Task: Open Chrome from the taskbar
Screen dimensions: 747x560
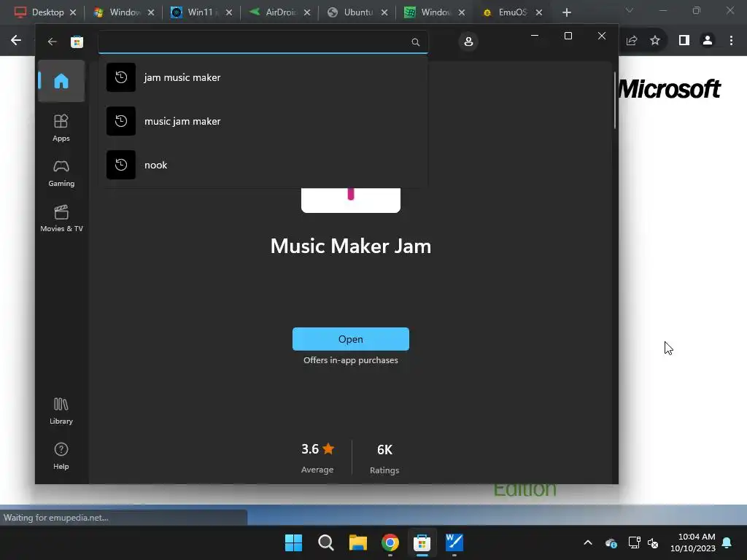Action: (x=390, y=542)
